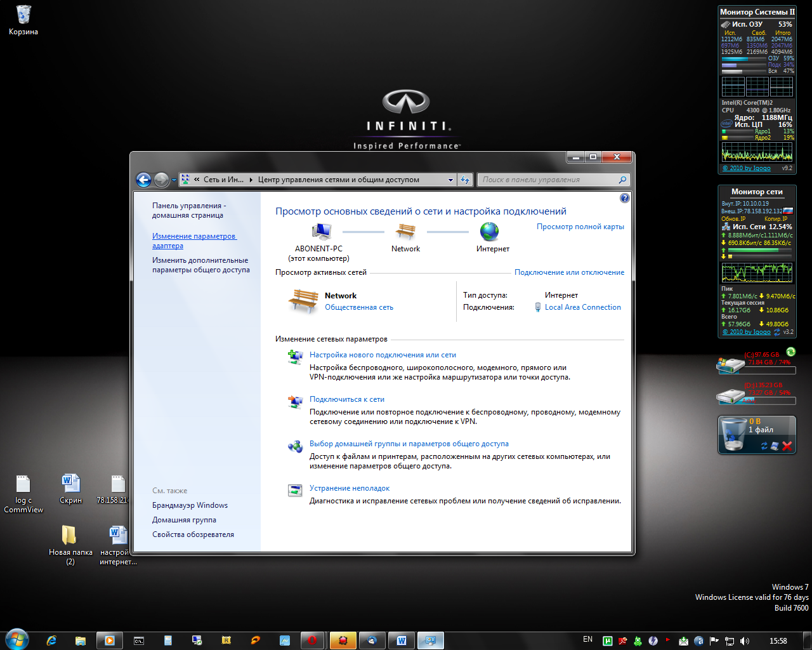Open «Изменение параметров адаптера» link
Viewport: 812px width, 650px height.
point(194,241)
